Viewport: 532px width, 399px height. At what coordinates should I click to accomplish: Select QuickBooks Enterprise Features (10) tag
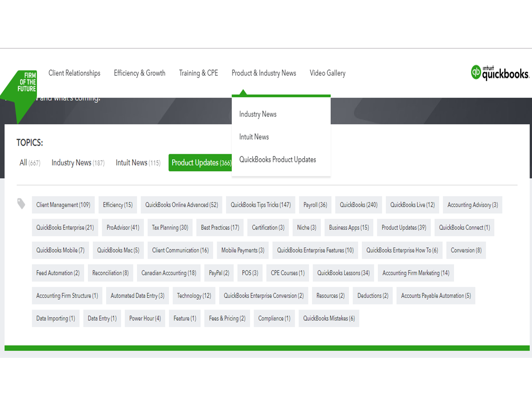(x=315, y=250)
